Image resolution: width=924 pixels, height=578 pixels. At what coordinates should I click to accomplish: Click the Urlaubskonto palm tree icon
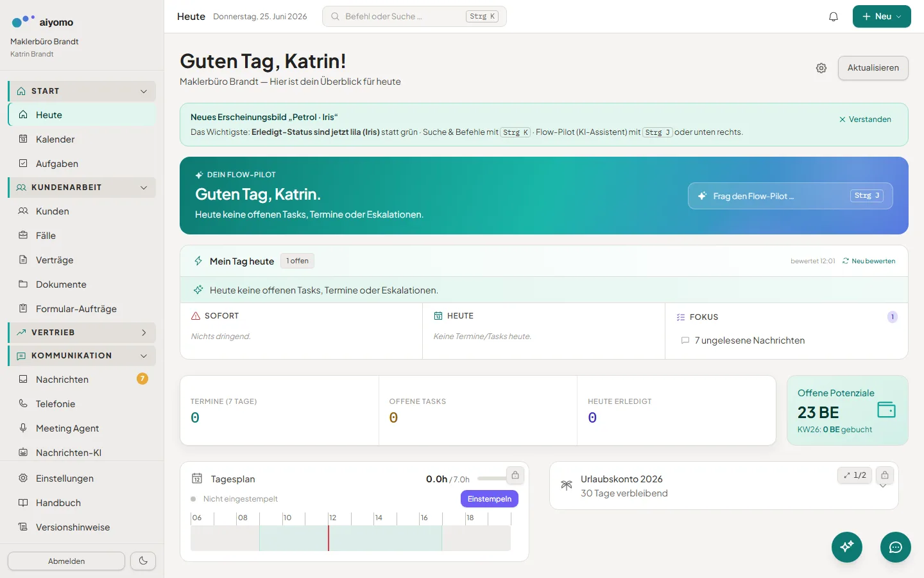point(566,486)
